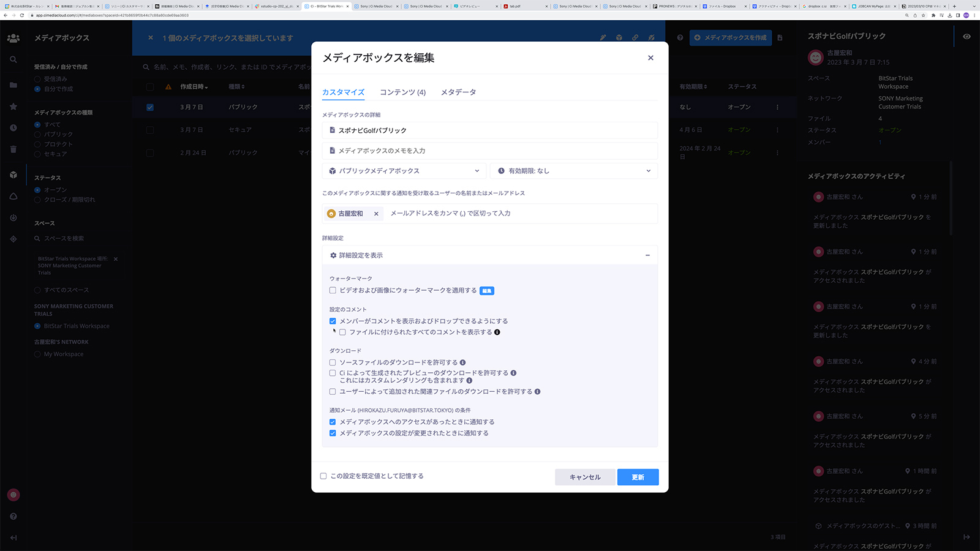Switch to the コンテンツ (4) tab
Viewport: 980px width, 551px height.
click(402, 92)
